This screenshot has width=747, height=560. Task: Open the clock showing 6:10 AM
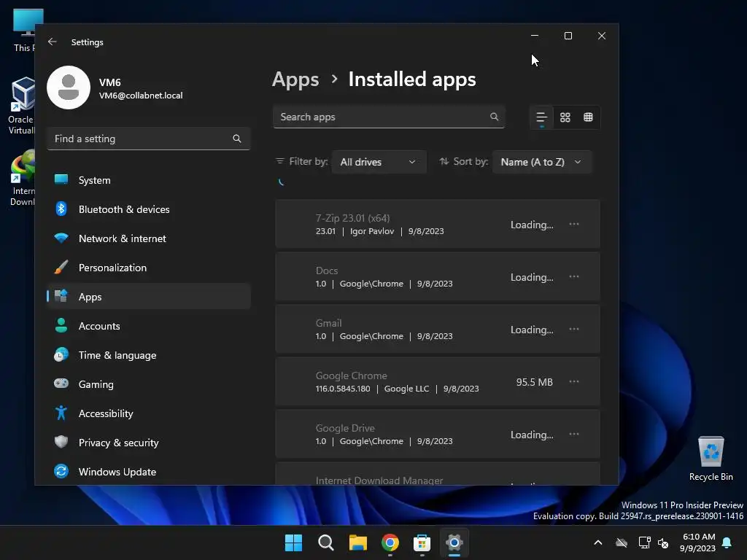tap(698, 542)
